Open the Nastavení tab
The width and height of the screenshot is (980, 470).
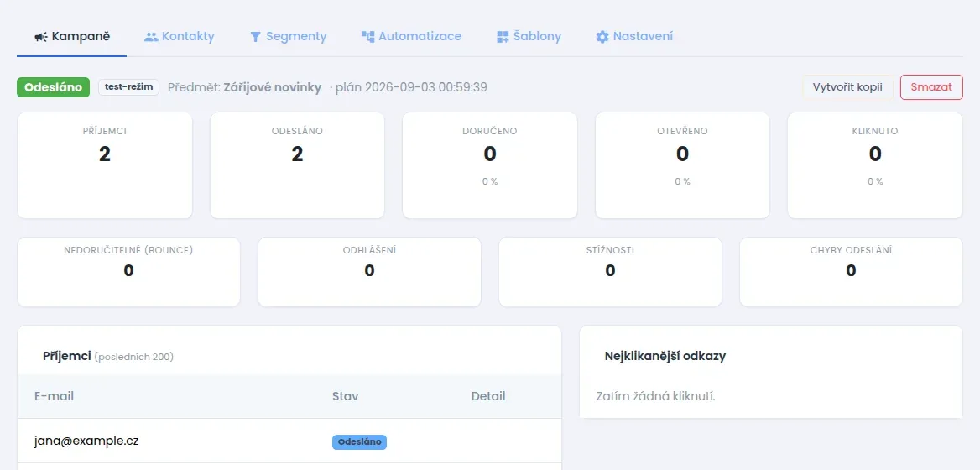pyautogui.click(x=634, y=36)
